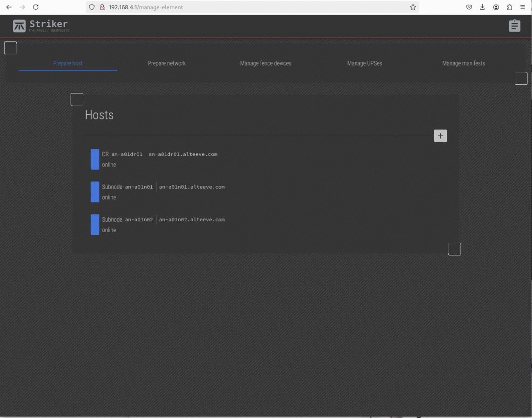
Task: Reload the page with the browser refresh icon
Action: (36, 7)
